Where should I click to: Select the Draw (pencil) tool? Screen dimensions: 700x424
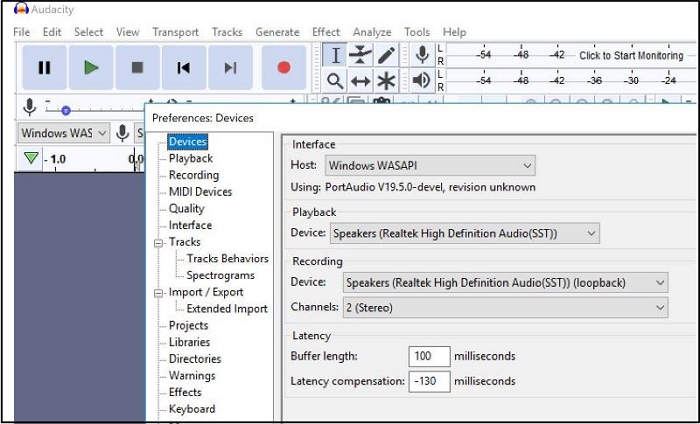tap(386, 55)
